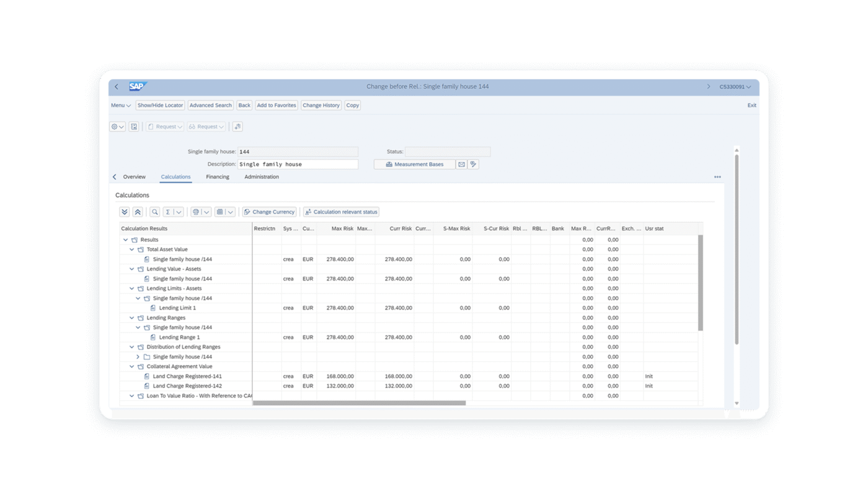Click the notes/annotate icon next to the envelope
This screenshot has width=868, height=489.
pos(472,164)
